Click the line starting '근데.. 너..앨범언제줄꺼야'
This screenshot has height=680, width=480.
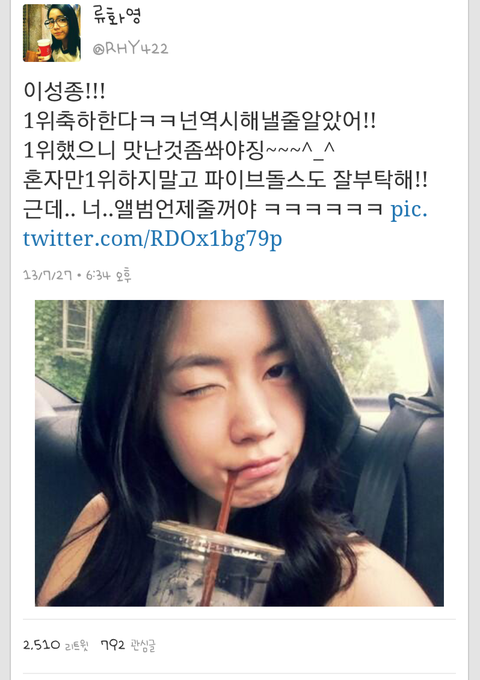point(203,209)
